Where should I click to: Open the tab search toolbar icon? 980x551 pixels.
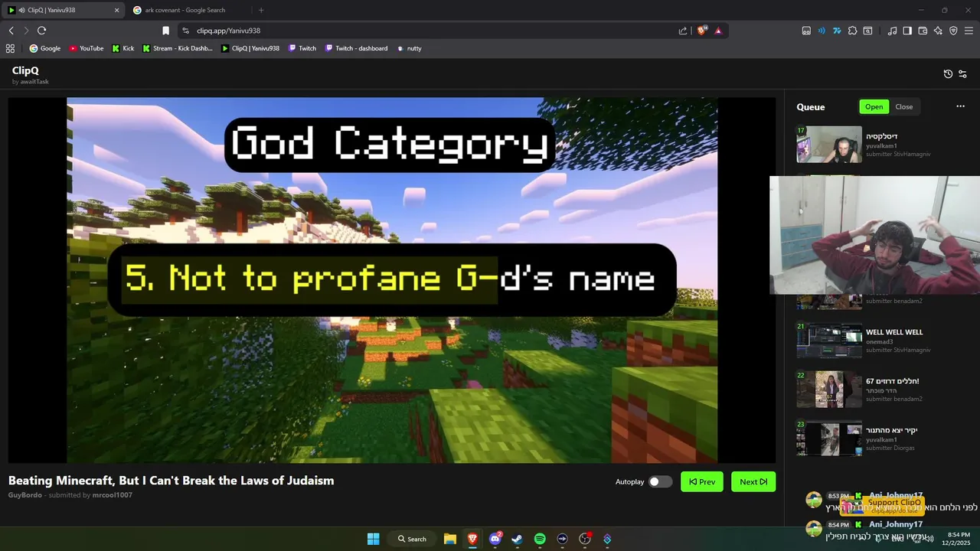click(x=867, y=31)
